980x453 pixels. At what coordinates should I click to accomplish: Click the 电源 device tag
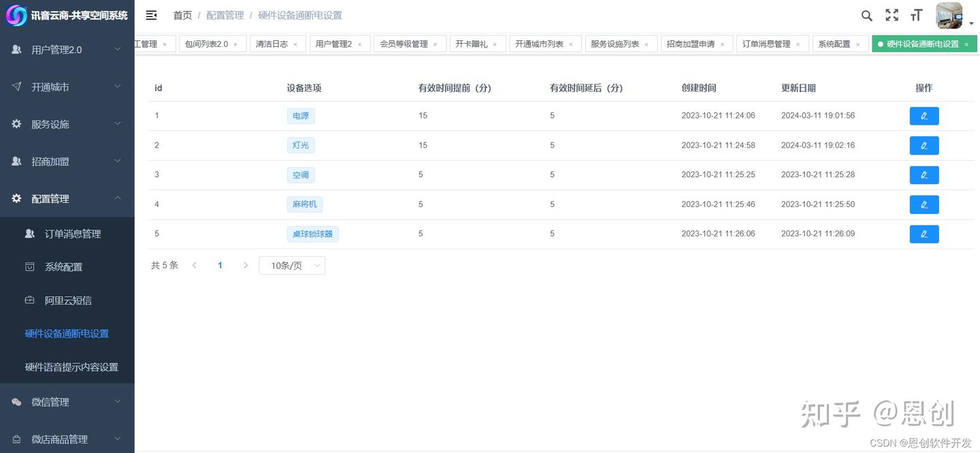coord(301,116)
